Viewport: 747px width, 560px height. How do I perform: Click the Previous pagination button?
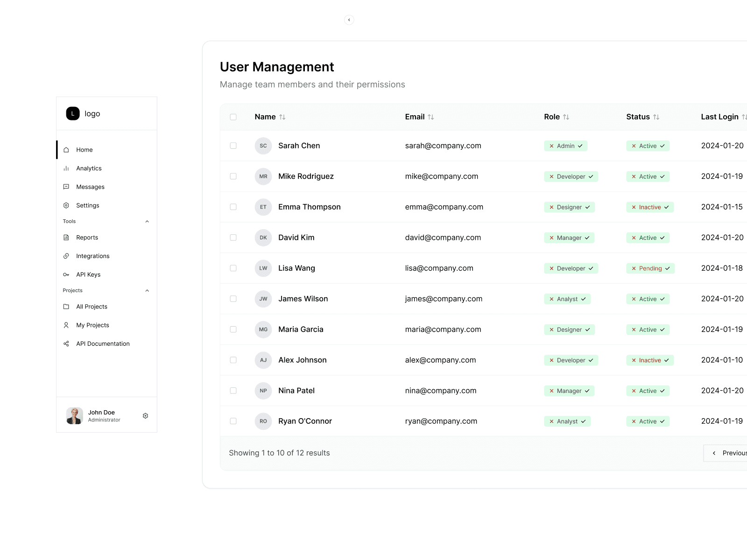pyautogui.click(x=726, y=453)
